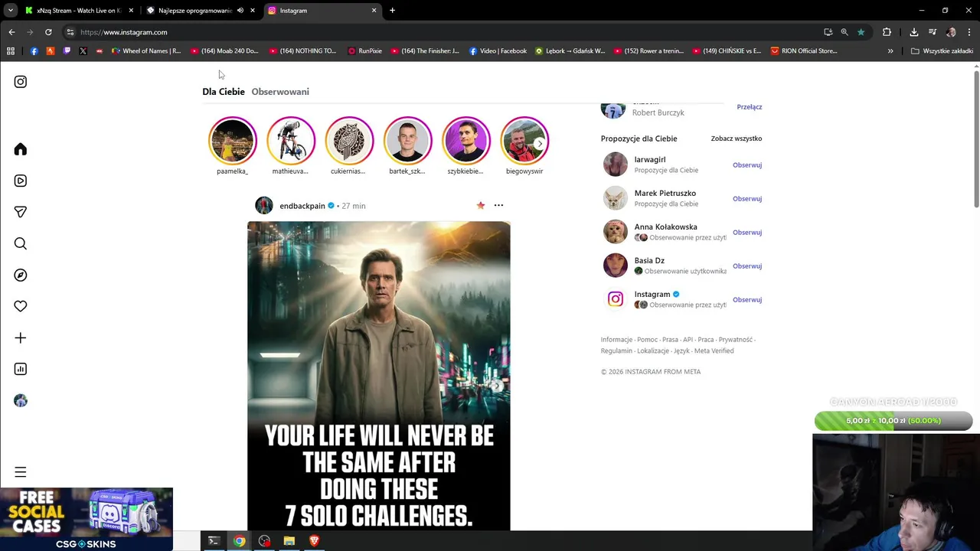Follow Instagram account with Obserwuj
Screen dimensions: 980x551
[746, 300]
